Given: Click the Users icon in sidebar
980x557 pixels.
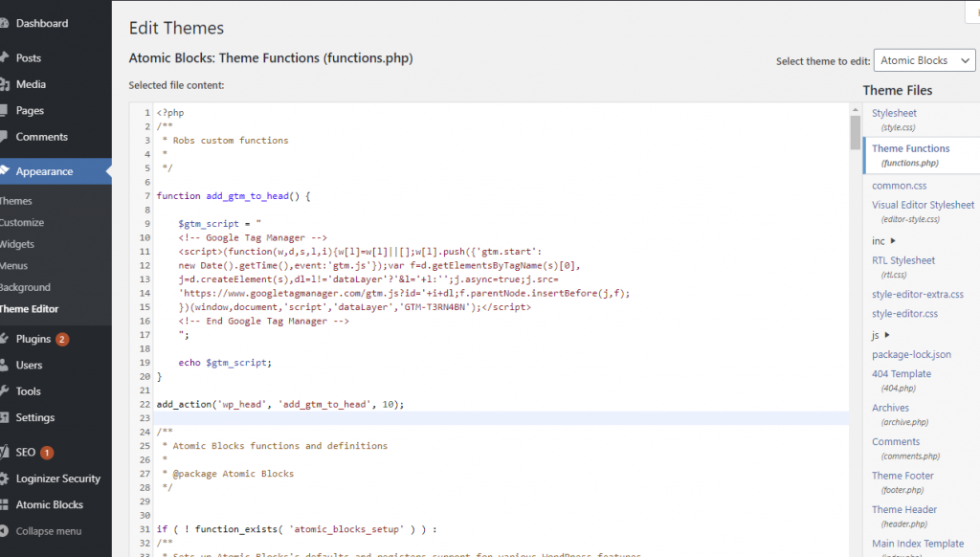Looking at the screenshot, I should tap(4, 365).
